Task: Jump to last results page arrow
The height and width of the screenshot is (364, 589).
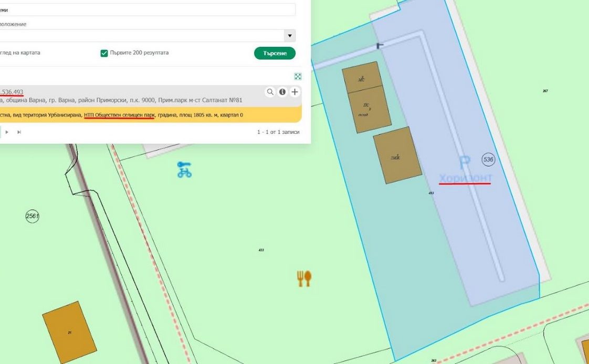Action: [19, 132]
